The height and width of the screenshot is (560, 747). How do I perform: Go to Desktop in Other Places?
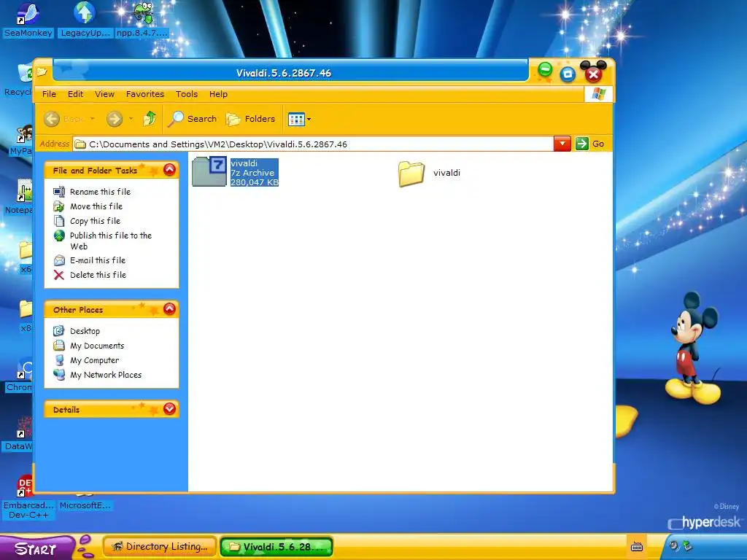pos(85,331)
